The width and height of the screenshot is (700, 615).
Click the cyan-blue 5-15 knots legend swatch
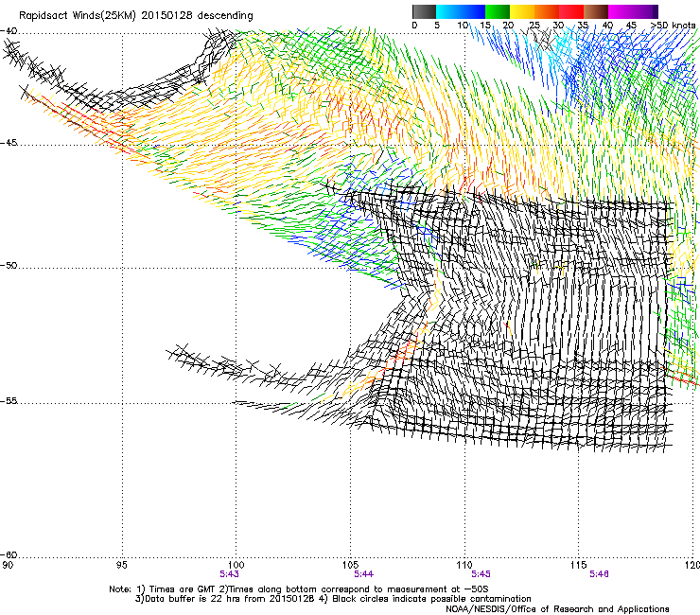[461, 11]
